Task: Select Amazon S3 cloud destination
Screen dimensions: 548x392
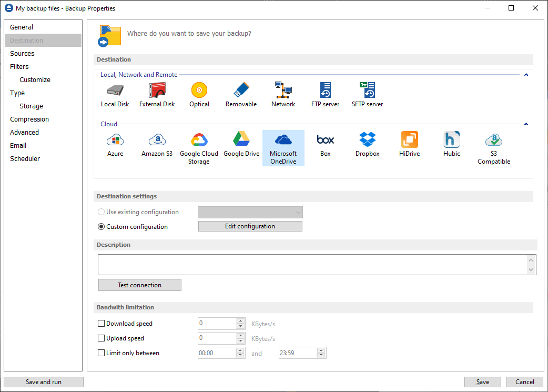Action: pos(157,145)
